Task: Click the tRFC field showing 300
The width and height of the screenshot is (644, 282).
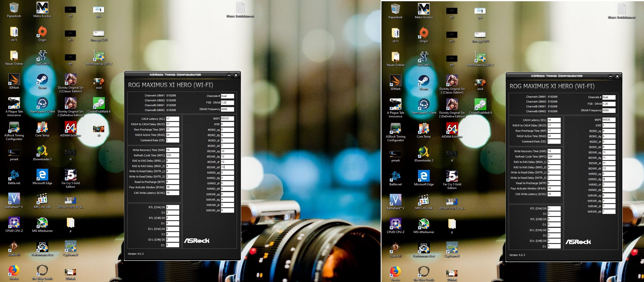Action: click(x=554, y=157)
